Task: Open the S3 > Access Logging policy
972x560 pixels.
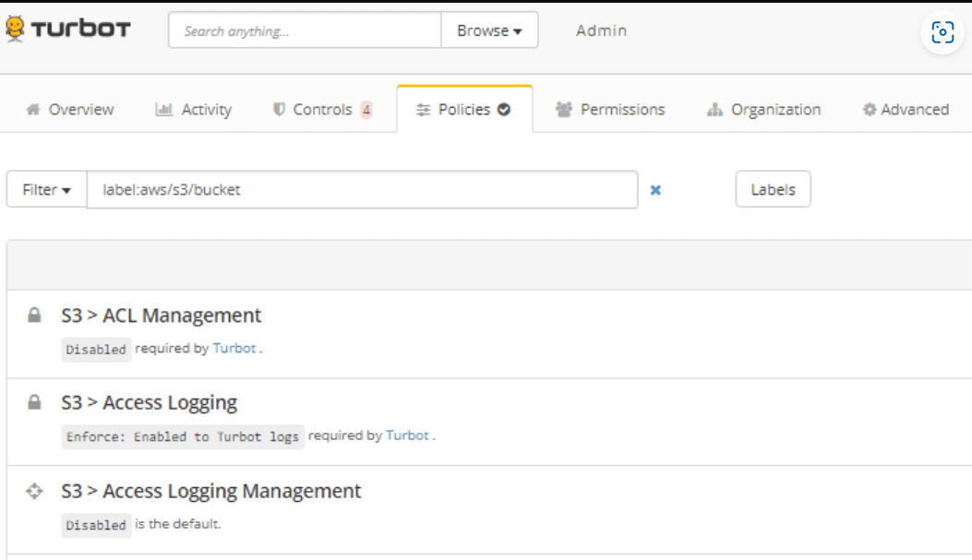Action: (x=149, y=402)
